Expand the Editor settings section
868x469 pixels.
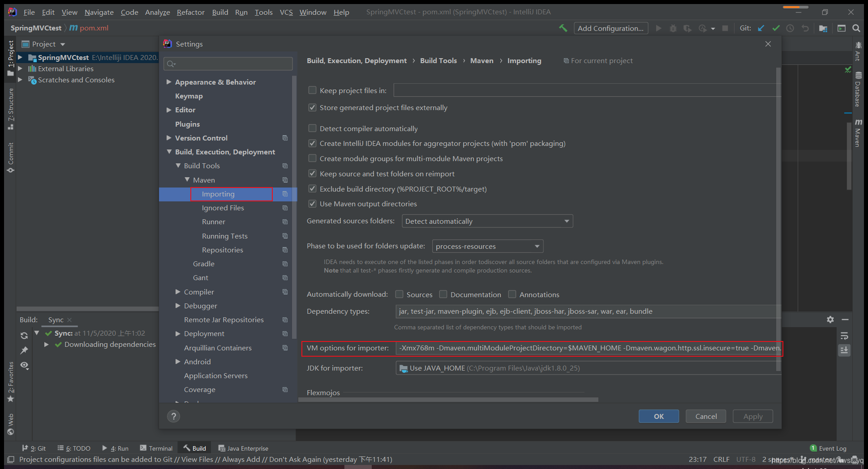point(169,110)
